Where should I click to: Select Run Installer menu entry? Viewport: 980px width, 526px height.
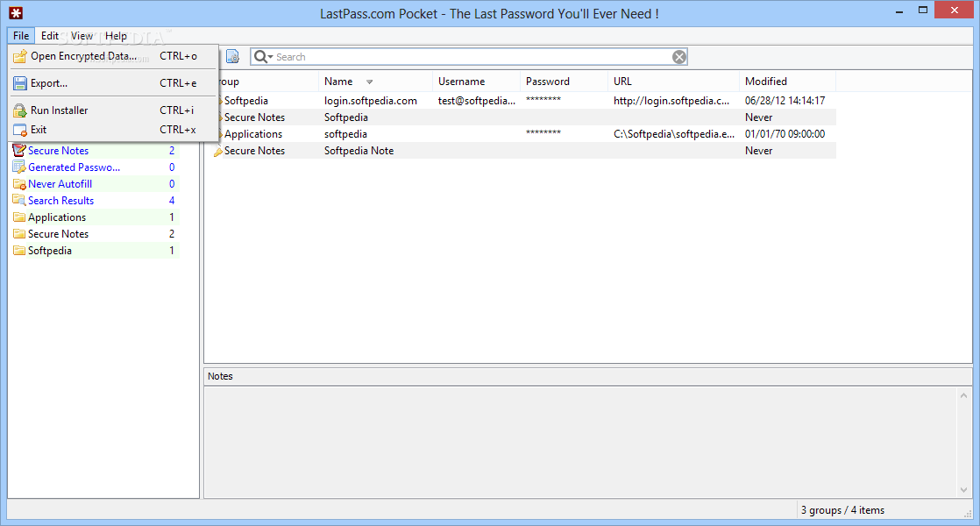coord(113,110)
